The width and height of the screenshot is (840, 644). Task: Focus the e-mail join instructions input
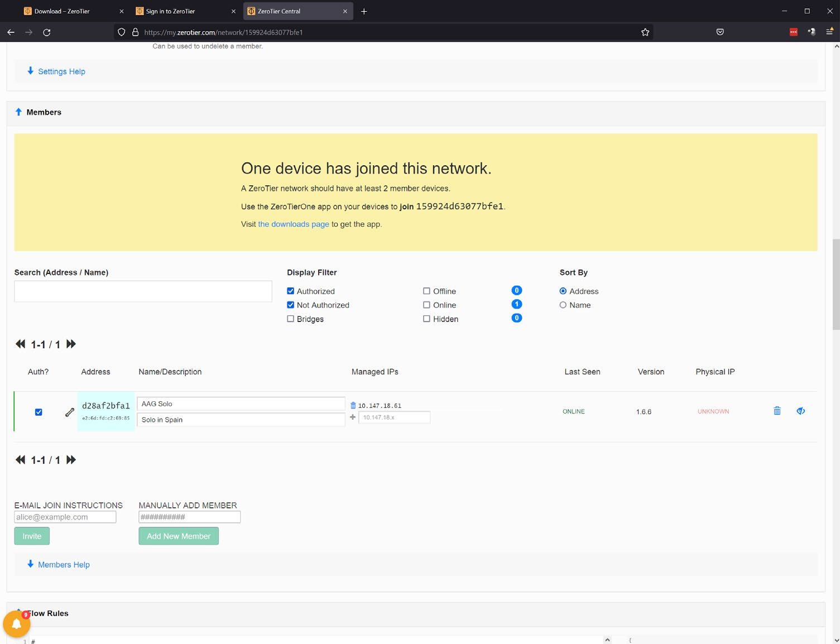tap(65, 517)
